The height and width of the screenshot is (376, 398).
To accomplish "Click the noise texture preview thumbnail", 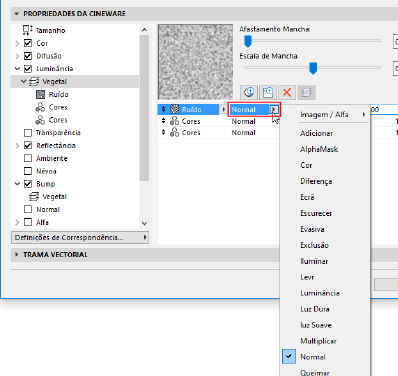I will tap(195, 62).
